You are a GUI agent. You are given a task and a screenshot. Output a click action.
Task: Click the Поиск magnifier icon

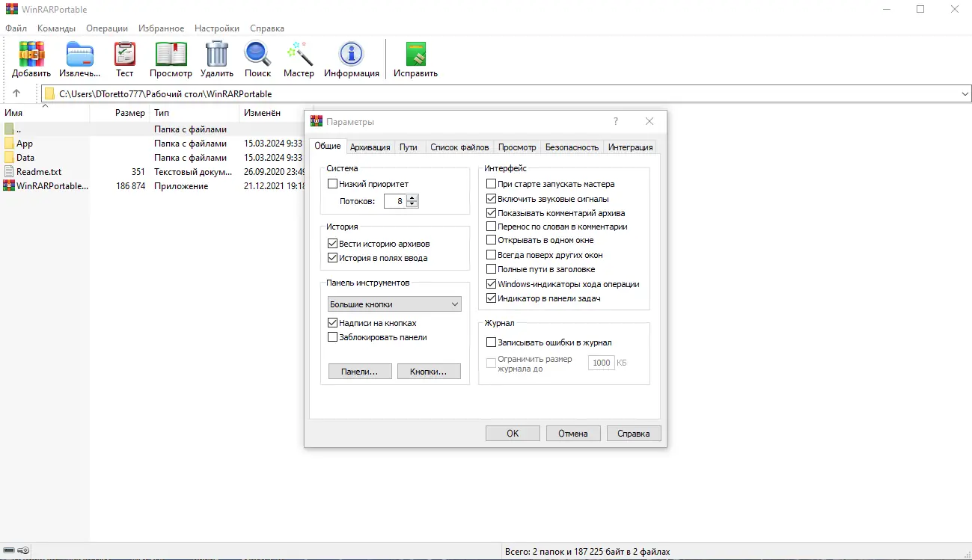coord(258,54)
